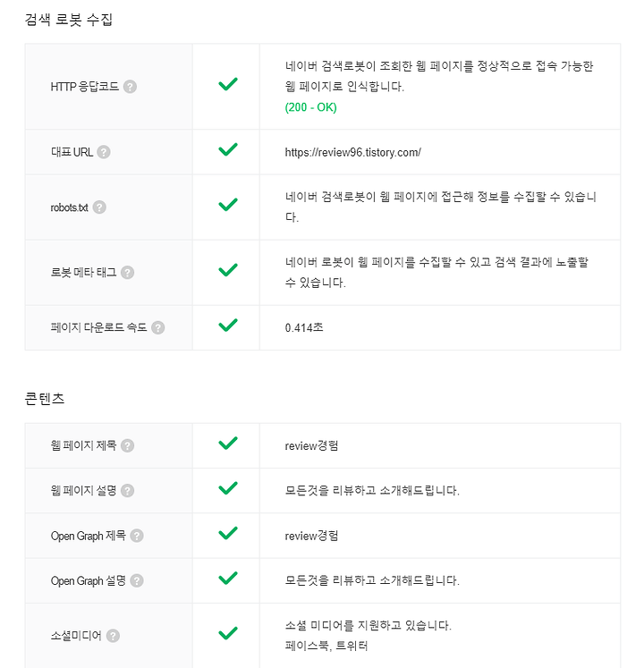The height and width of the screenshot is (668, 644).
Task: Click green checkmark in 소셜미디어 row
Action: (228, 633)
